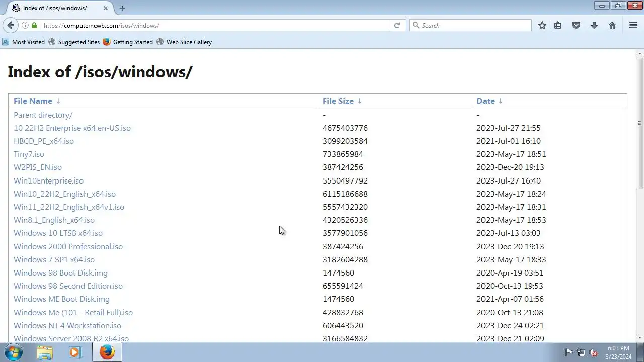Download Windows 10 LTSB x64.iso

[x=58, y=233]
